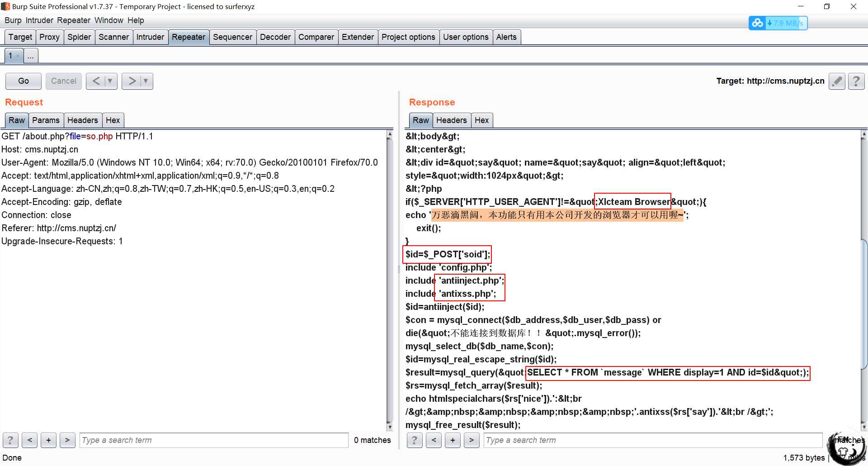The image size is (868, 466).
Task: Add new Repeater tab with ellipsis
Action: click(31, 56)
